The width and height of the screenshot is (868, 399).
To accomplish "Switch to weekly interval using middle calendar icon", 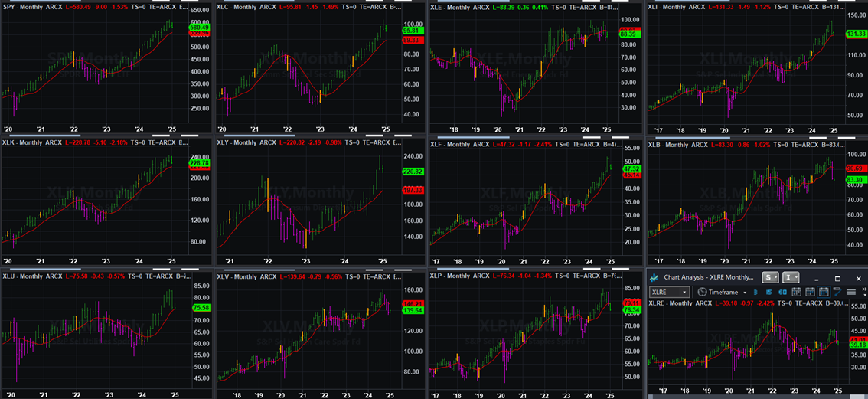I will coord(810,292).
